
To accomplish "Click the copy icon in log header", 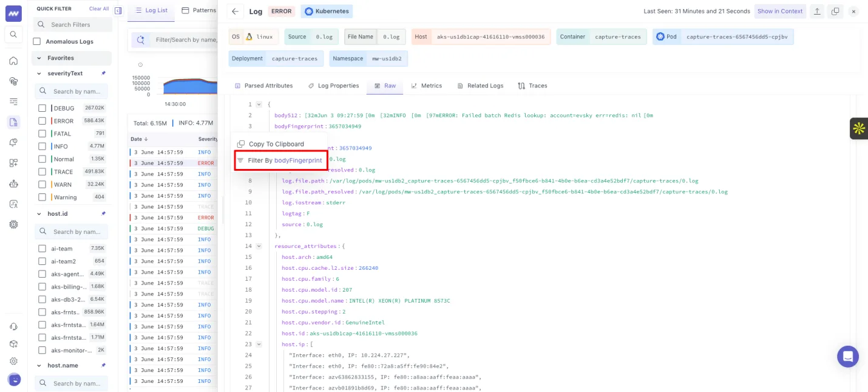I will click(x=835, y=12).
